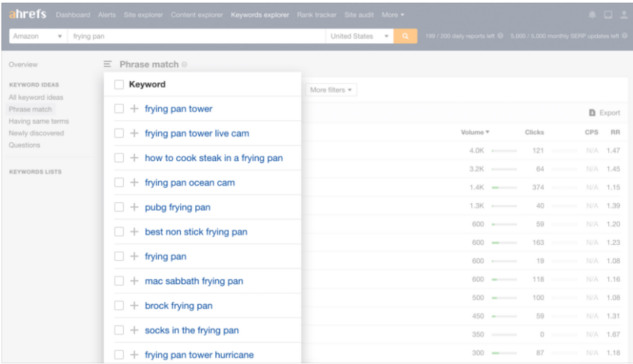Add 'frying pan tower hurricane' plus icon
This screenshot has height=364, width=633.
coord(134,355)
